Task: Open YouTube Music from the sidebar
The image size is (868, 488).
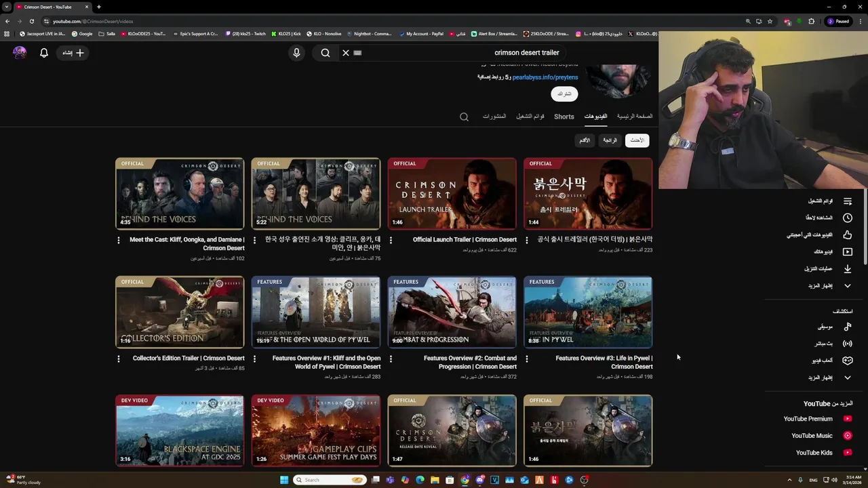Action: [821, 436]
